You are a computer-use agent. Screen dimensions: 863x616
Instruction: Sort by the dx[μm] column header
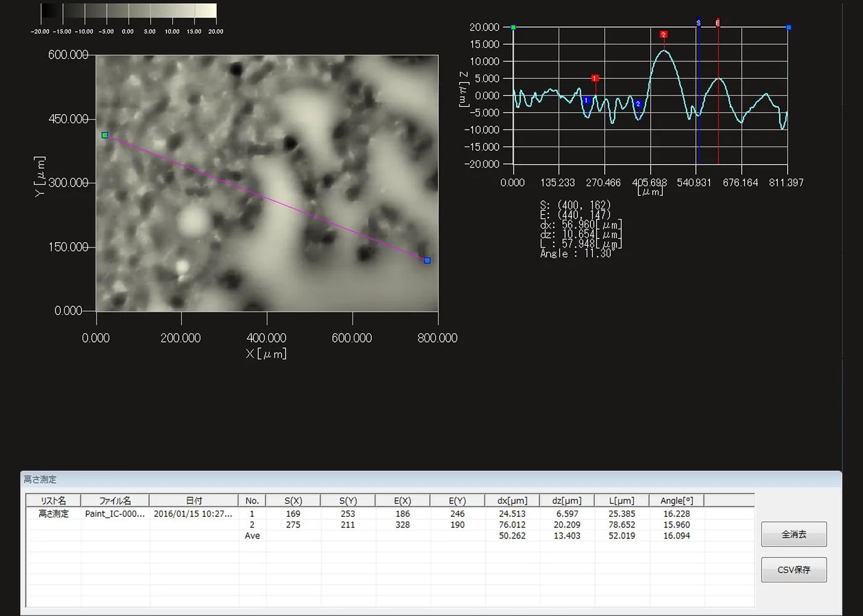512,501
